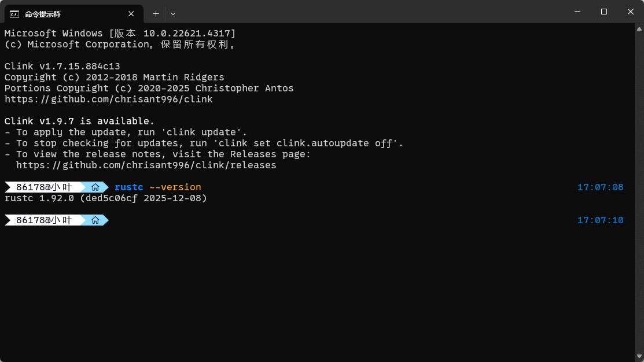
Task: Click the scrollbar down arrow
Action: (x=639, y=356)
